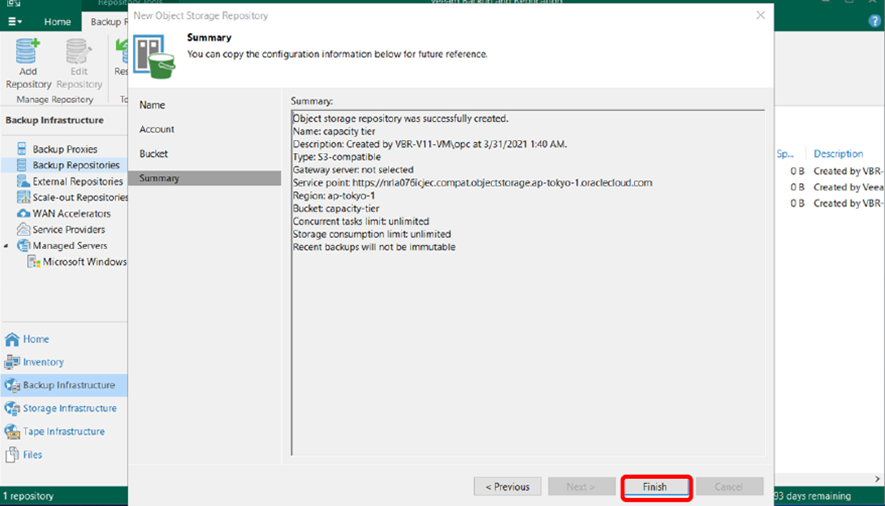Click the Service Providers node icon
Viewport: 885px width, 506px height.
(23, 229)
